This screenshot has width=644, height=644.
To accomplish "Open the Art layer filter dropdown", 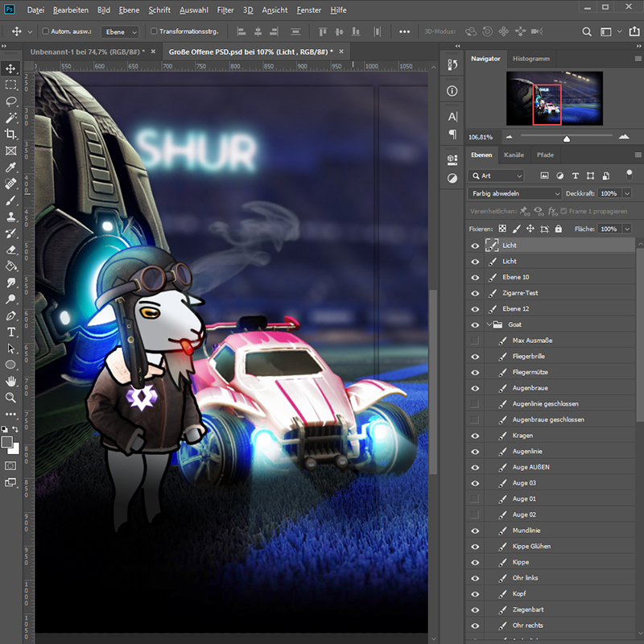I will point(496,175).
